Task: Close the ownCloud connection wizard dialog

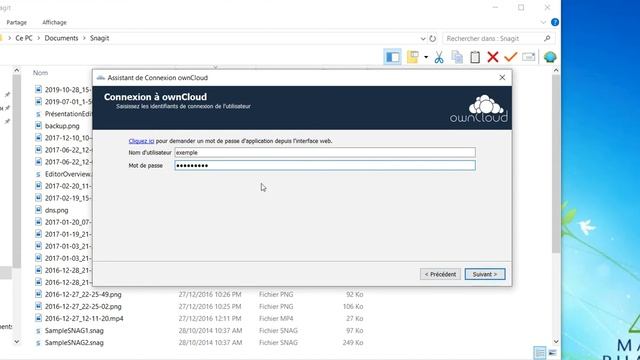Action: (502, 78)
